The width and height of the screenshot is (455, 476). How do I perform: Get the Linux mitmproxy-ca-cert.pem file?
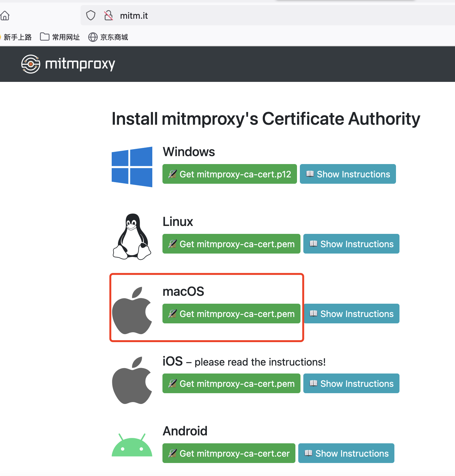(231, 244)
